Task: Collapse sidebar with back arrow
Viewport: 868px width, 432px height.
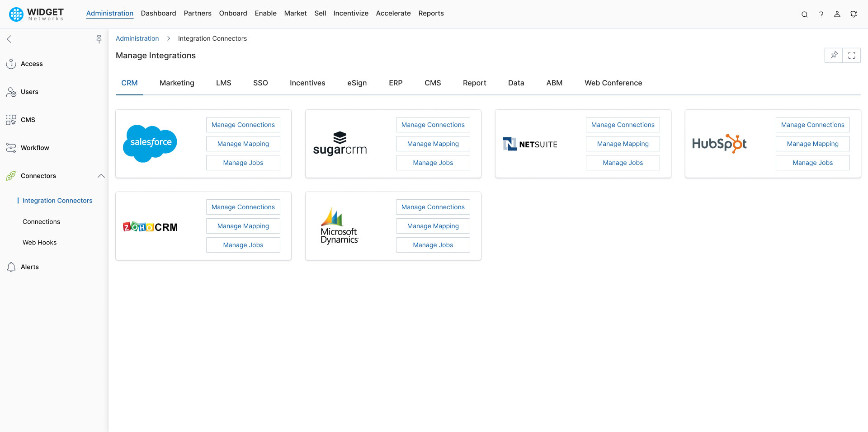Action: tap(9, 39)
